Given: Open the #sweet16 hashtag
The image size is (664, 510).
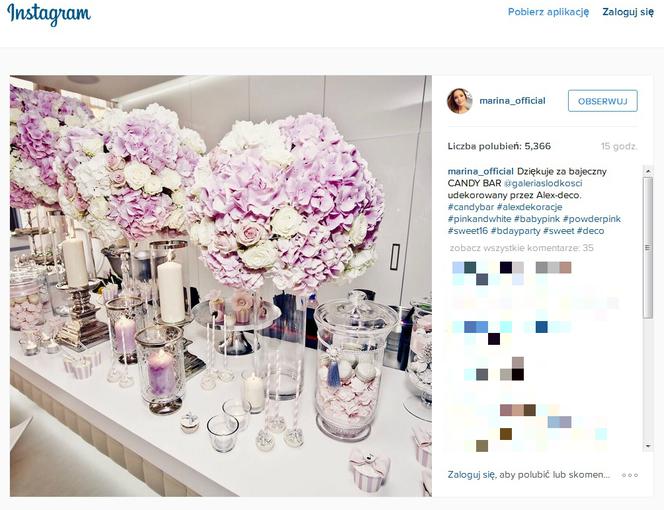Looking at the screenshot, I should (468, 231).
